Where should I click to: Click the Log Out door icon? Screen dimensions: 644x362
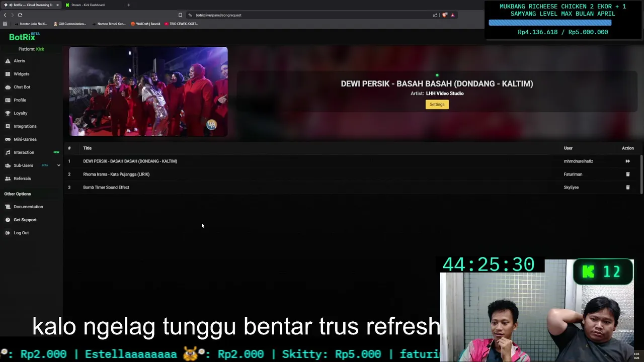pyautogui.click(x=8, y=233)
